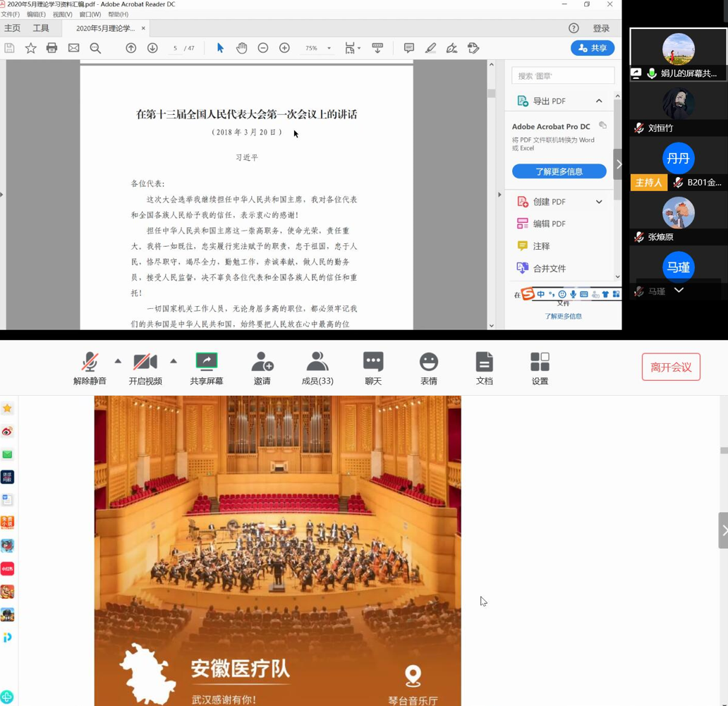
Task: Open the 聊天 chat panel
Action: click(373, 368)
